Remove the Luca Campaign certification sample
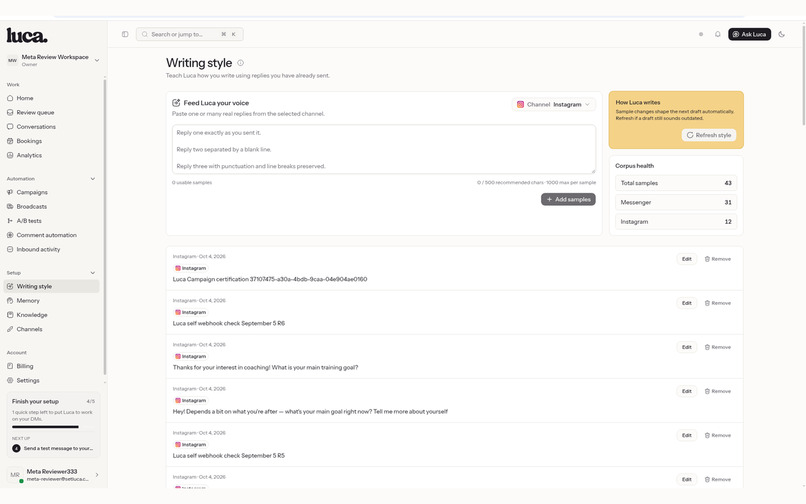 (718, 259)
